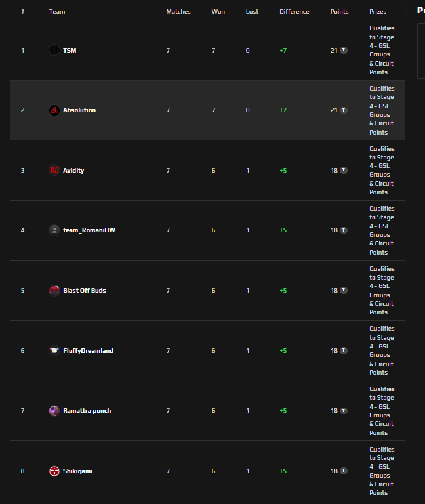Click the Absolution team logo icon

point(54,110)
